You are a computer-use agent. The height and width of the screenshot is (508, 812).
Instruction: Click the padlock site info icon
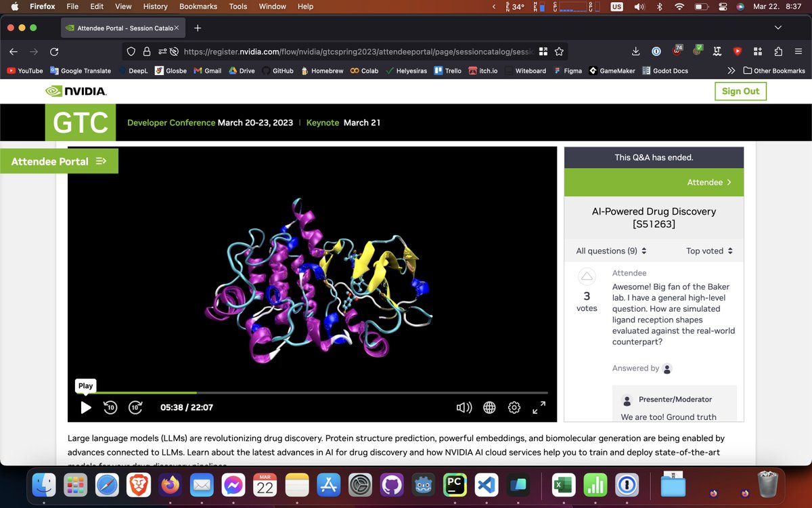coord(147,51)
